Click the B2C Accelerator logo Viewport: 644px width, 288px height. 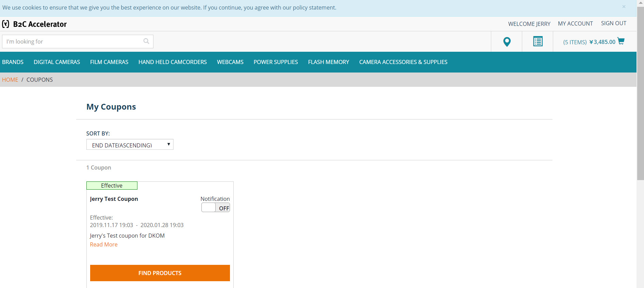[x=34, y=24]
